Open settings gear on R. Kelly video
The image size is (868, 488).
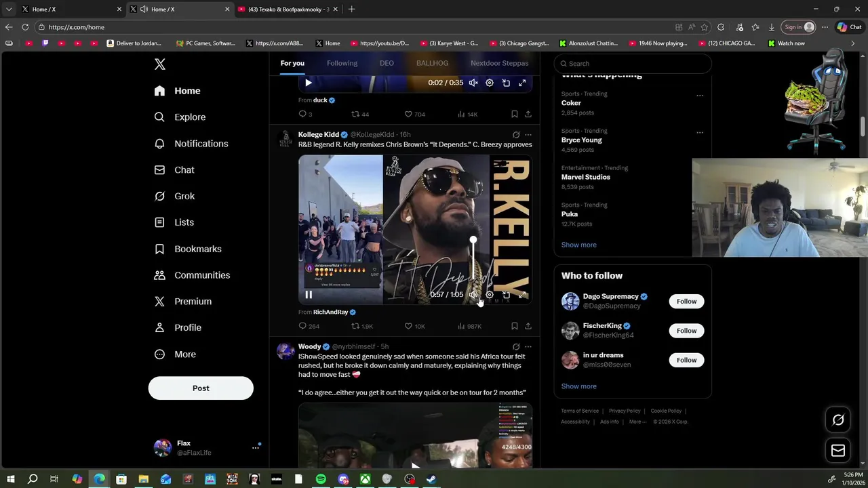(490, 295)
